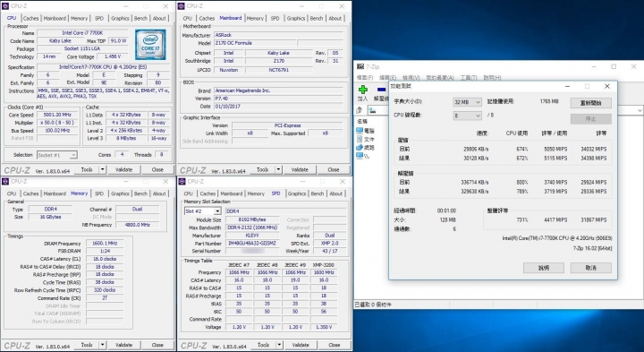The width and height of the screenshot is (644, 352).
Task: Click the 名稱 Name column header in 7-Zip
Action: 362,121
